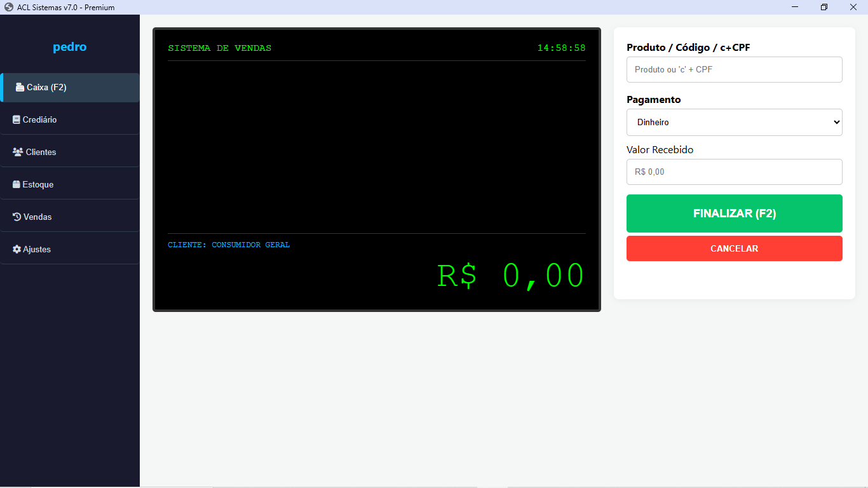Viewport: 868px width, 488px height.
Task: Click the pedro username in sidebar
Action: pos(70,47)
